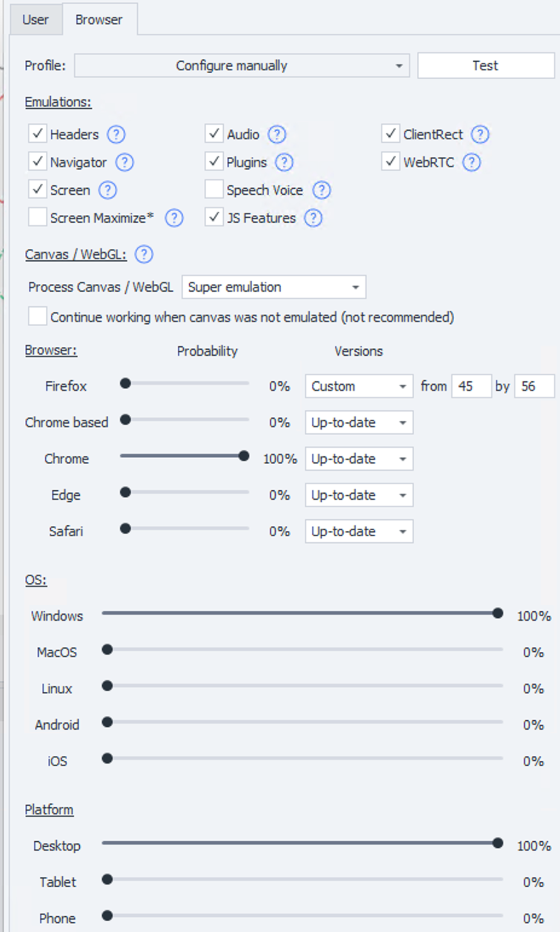Check Continue working when canvas not emulated

pyautogui.click(x=37, y=317)
